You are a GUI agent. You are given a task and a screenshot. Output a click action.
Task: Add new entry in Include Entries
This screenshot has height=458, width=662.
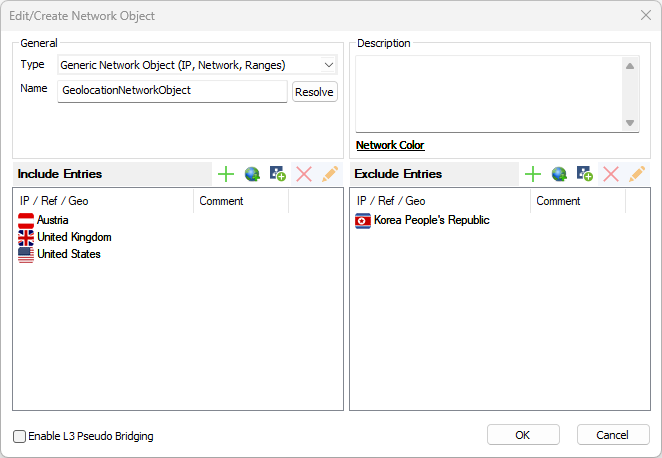tap(226, 174)
